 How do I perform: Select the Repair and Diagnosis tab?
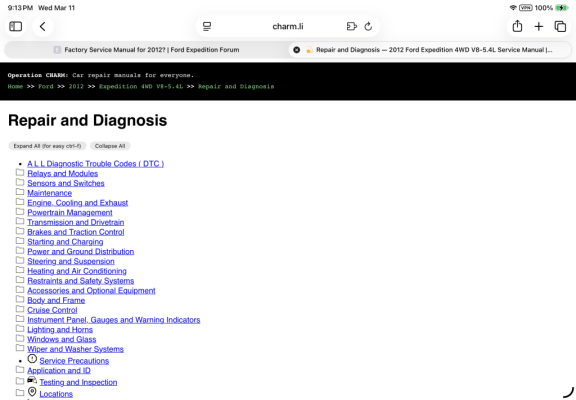430,50
